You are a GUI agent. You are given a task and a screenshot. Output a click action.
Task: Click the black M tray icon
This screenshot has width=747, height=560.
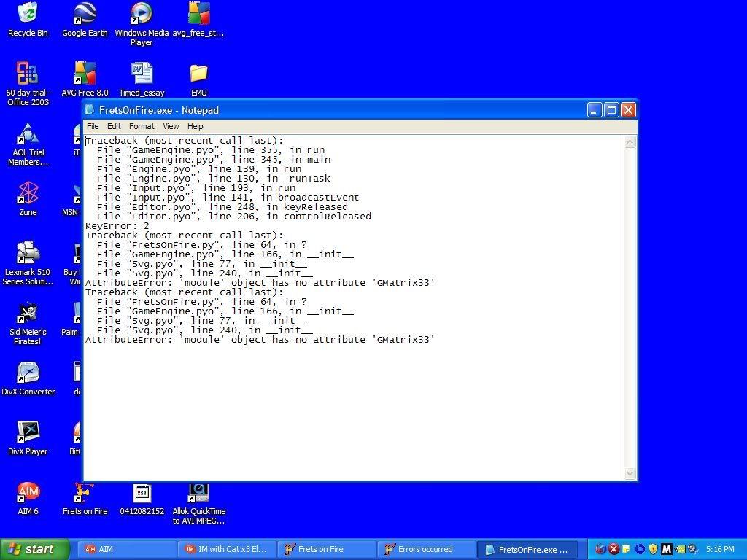pyautogui.click(x=667, y=549)
